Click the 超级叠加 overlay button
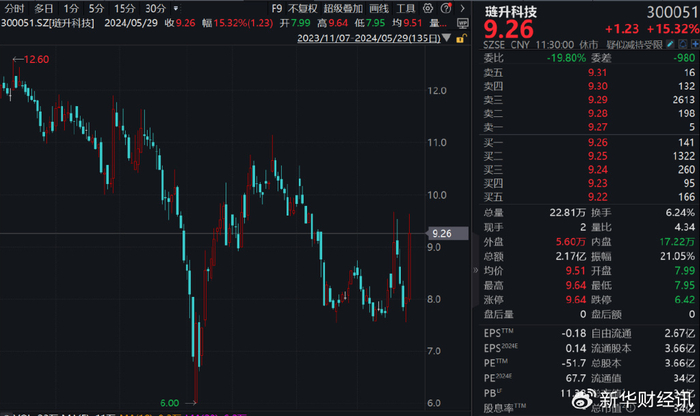Viewport: 700px width, 416px height. (343, 8)
